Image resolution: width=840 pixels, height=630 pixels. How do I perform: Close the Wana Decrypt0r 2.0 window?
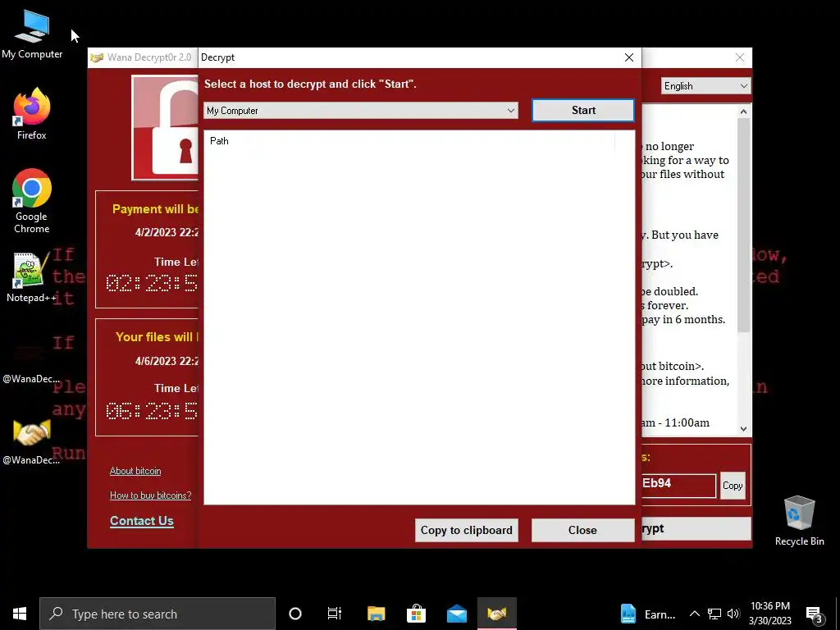point(739,57)
